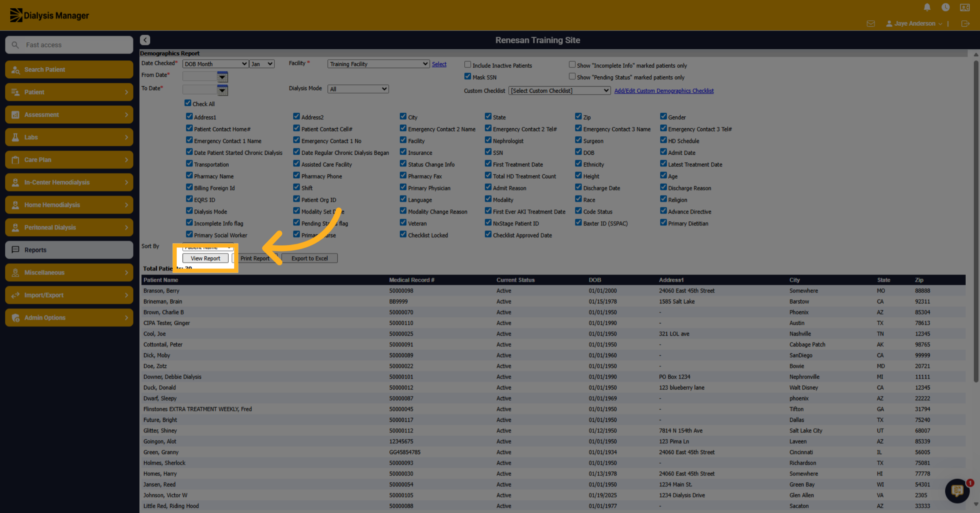Check Show Pending Status marked patients only

(x=572, y=76)
